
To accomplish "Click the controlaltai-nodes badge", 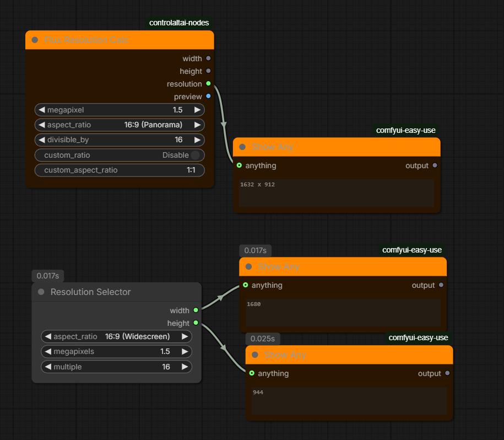I will (178, 23).
